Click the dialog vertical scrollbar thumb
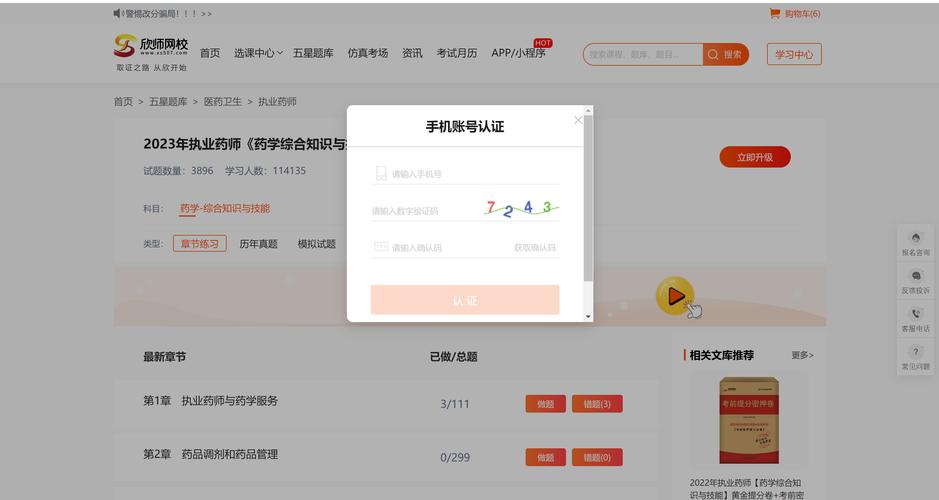 (x=588, y=198)
